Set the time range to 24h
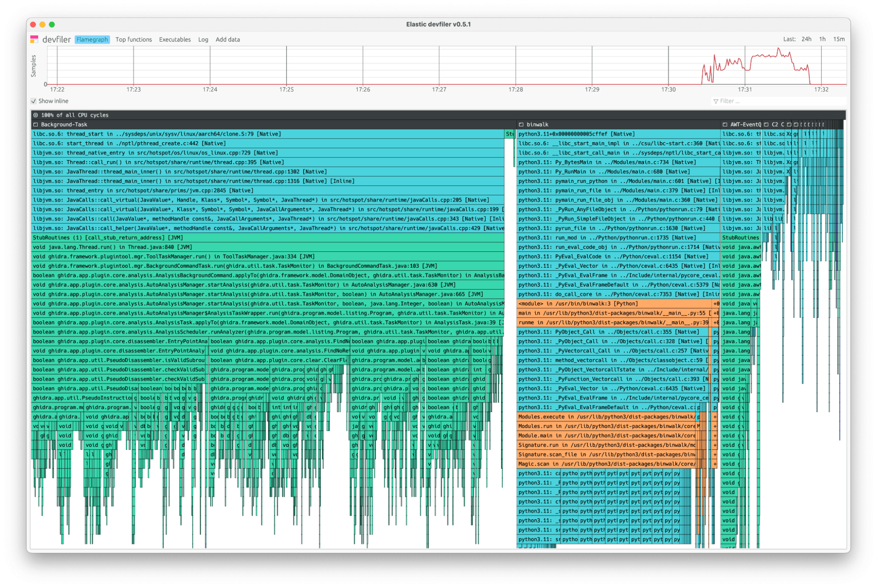Screen dimensions: 877x588 point(806,39)
